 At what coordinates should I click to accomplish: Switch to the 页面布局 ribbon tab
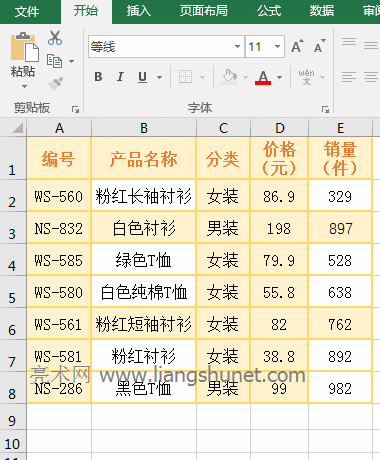204,11
